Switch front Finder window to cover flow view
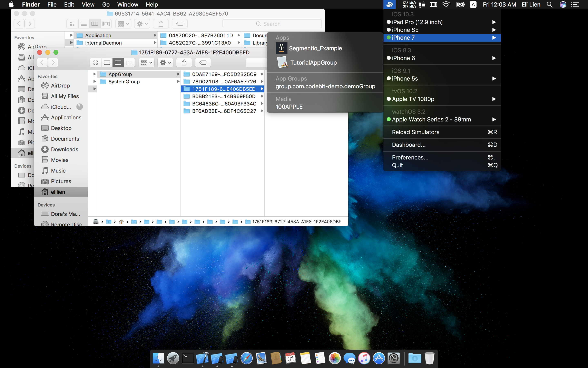The height and width of the screenshot is (368, 588). [129, 63]
